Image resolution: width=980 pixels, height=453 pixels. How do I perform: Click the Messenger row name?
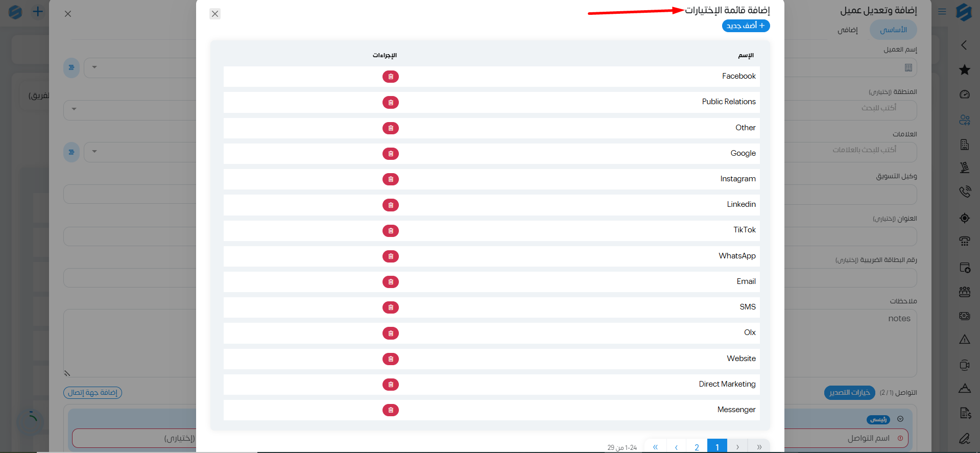[x=736, y=410]
